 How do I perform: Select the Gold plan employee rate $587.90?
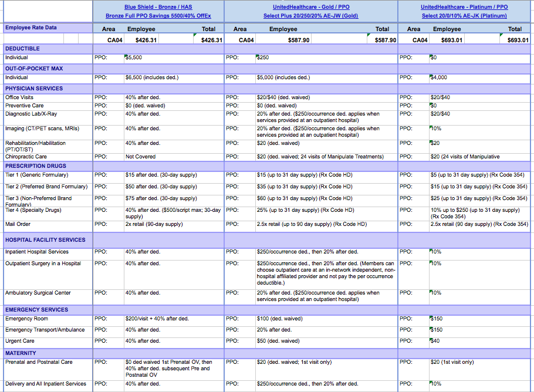click(283, 40)
